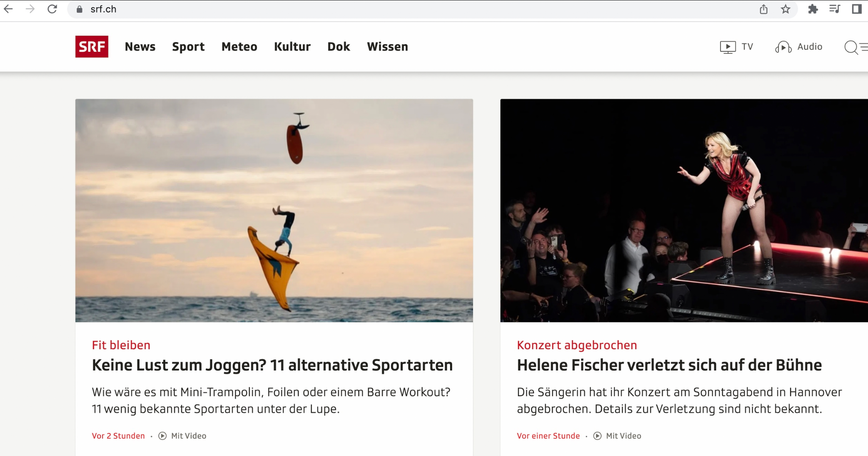Open the search and menu icon
Image resolution: width=868 pixels, height=456 pixels.
(x=856, y=47)
